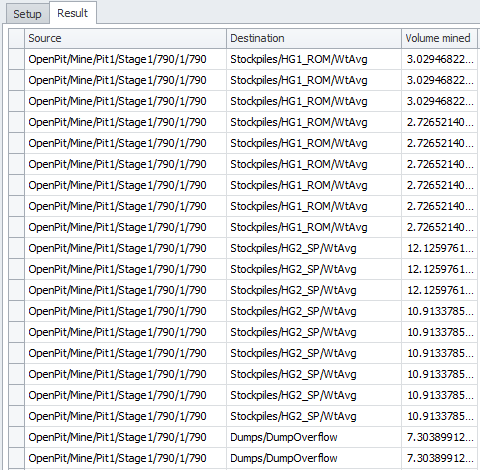Select the first 12.1259761 volume cell

(x=439, y=248)
